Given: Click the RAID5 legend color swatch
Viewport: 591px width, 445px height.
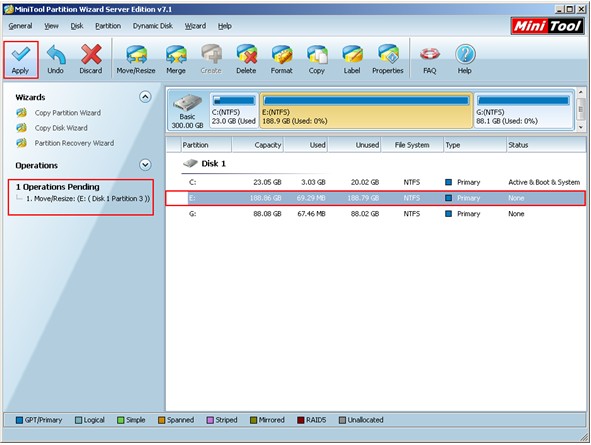Looking at the screenshot, I should (301, 420).
